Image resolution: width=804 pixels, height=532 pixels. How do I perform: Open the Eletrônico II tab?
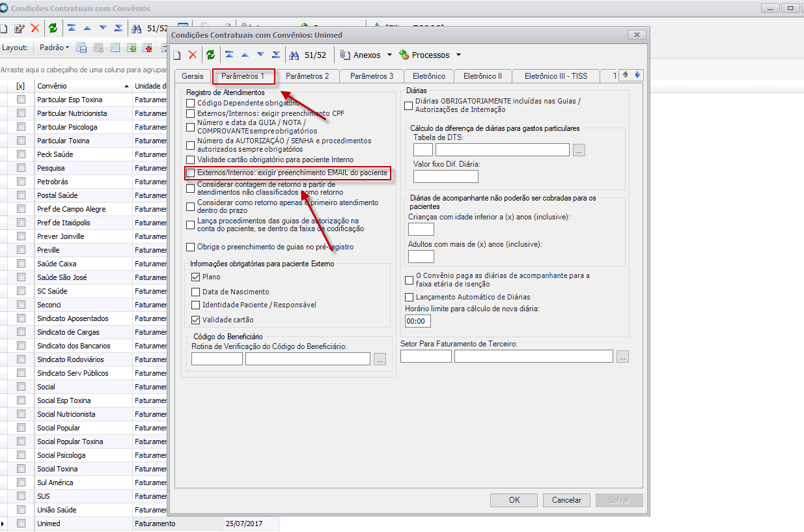482,76
